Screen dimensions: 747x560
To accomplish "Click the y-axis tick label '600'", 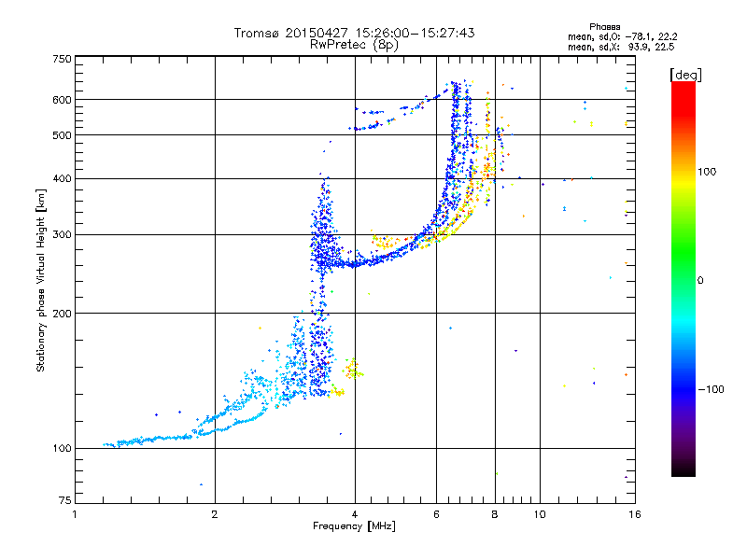I will tap(63, 100).
